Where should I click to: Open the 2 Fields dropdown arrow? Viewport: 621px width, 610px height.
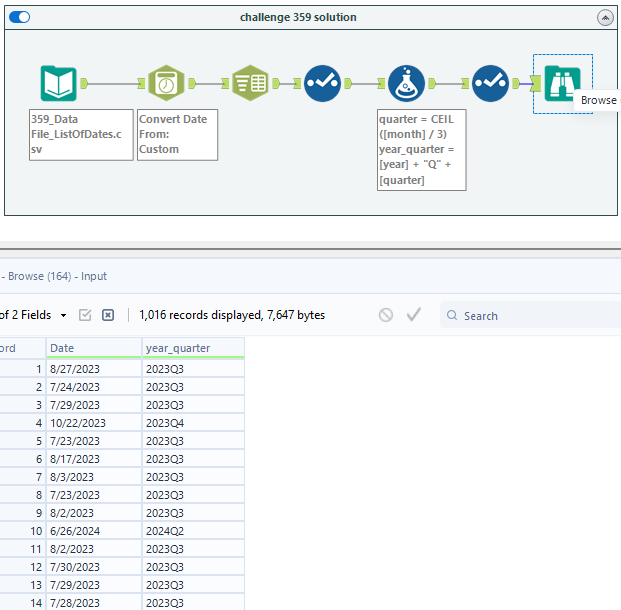coord(64,315)
